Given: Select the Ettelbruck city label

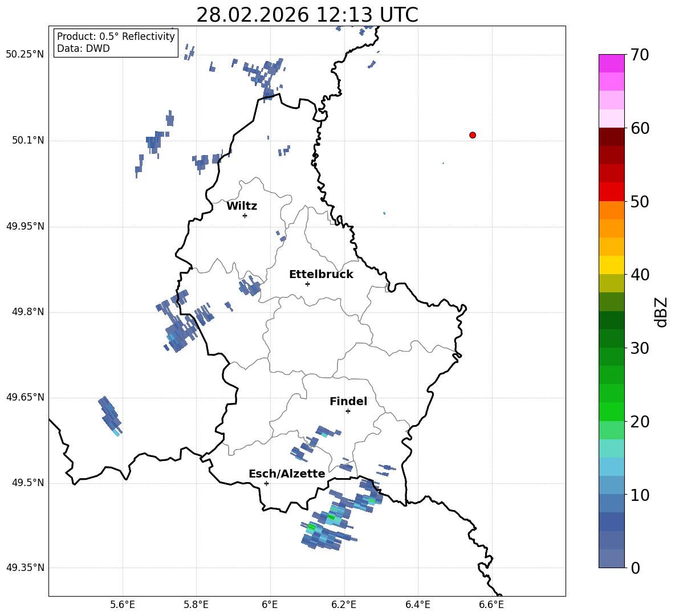Looking at the screenshot, I should (x=321, y=275).
